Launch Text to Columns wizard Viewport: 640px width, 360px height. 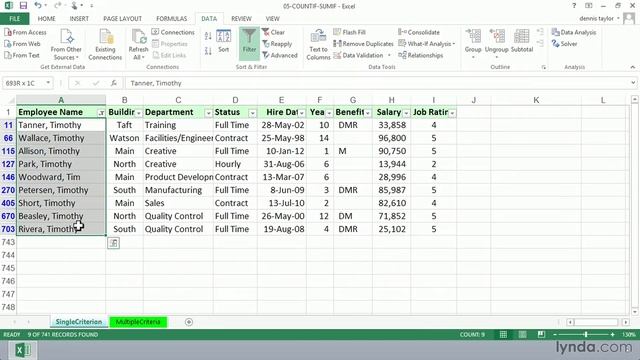pos(318,45)
